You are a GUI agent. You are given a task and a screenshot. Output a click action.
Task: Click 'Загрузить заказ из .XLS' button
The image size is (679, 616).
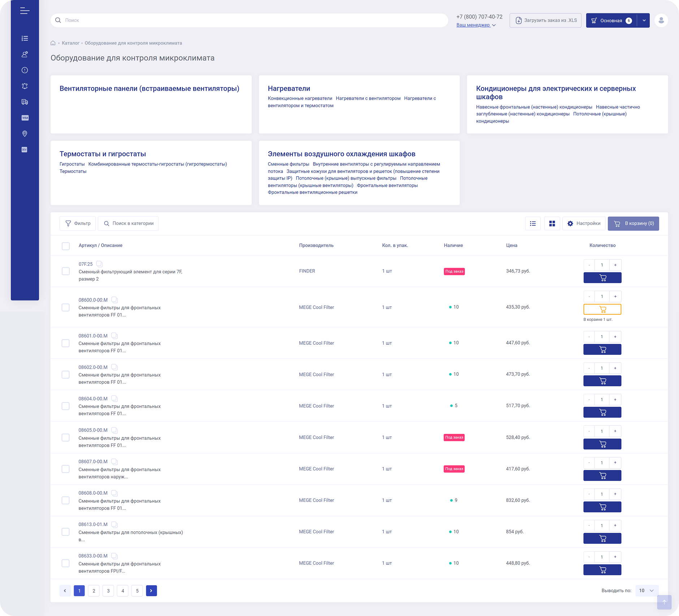point(545,21)
